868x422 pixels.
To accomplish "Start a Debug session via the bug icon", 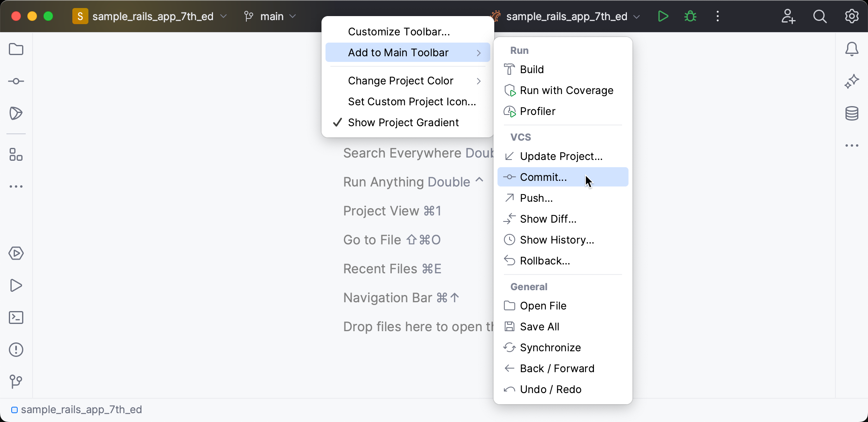I will 690,16.
